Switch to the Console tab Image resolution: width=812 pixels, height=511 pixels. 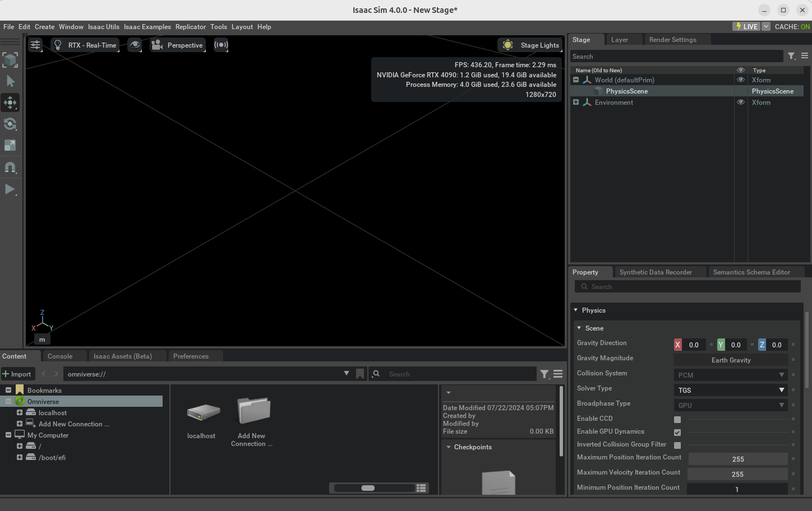[x=60, y=356]
